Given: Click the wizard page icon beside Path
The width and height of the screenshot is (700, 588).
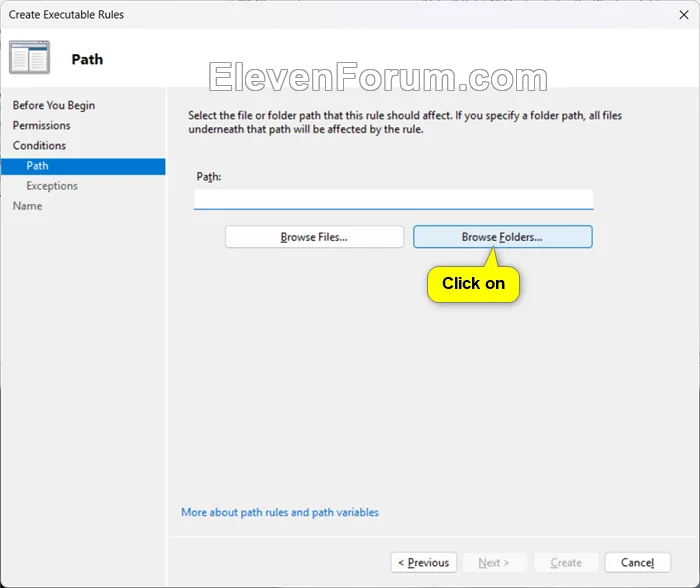Looking at the screenshot, I should (x=29, y=57).
